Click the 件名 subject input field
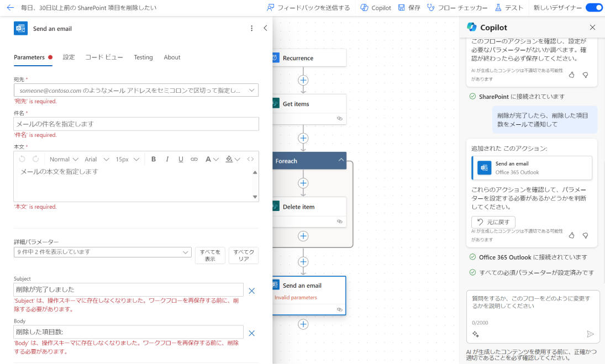Image resolution: width=605 pixels, height=364 pixels. [x=136, y=124]
